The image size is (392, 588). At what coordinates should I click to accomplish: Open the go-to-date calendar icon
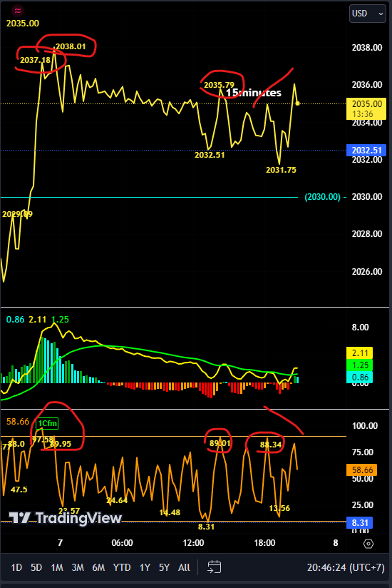pos(214,567)
